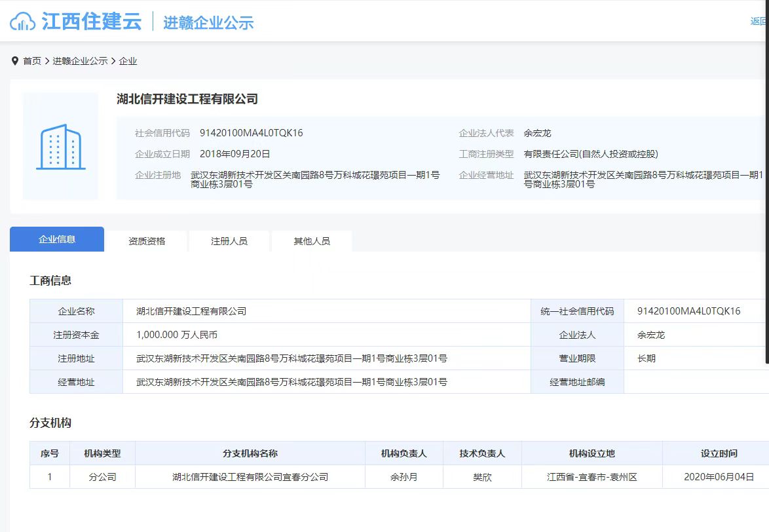
Task: Click technical lead 樊欣
Action: (x=482, y=477)
